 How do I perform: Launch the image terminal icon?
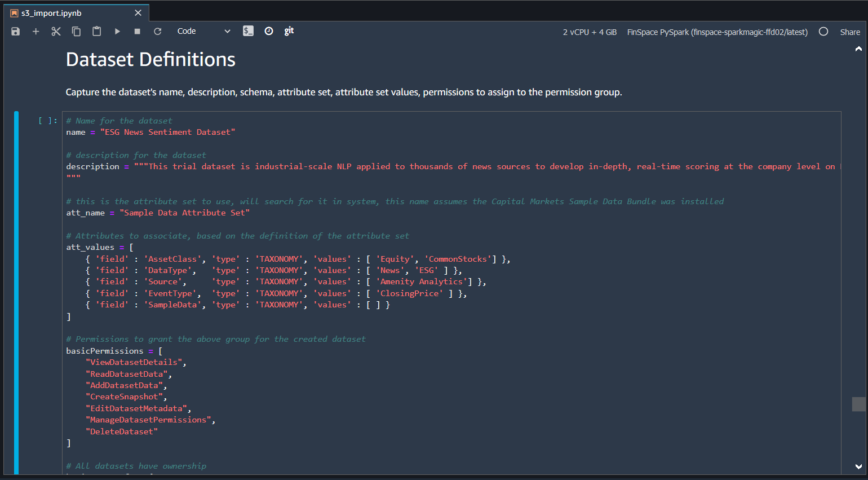248,31
